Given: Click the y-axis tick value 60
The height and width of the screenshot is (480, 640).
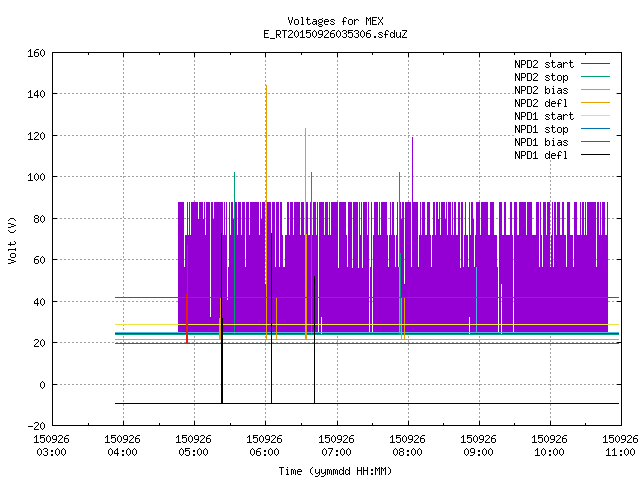Looking at the screenshot, I should [x=39, y=260].
